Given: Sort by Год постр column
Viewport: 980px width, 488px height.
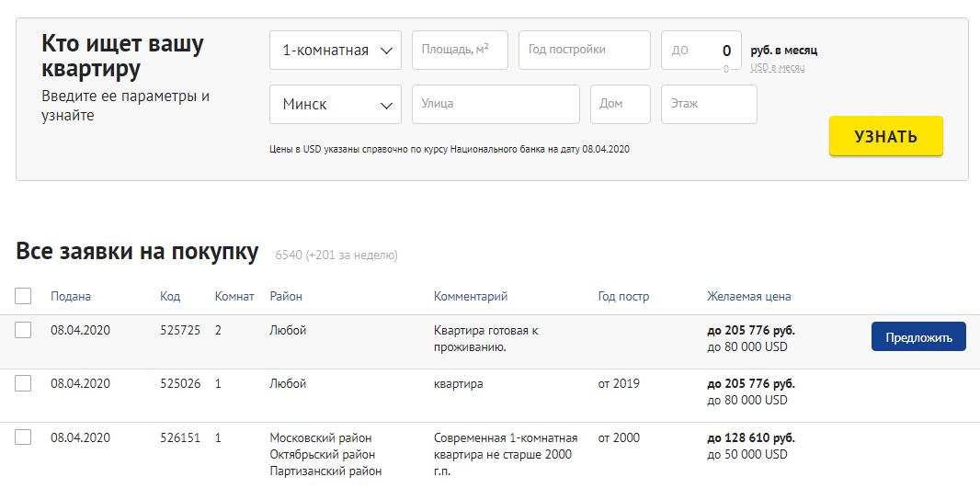Looking at the screenshot, I should [x=623, y=296].
